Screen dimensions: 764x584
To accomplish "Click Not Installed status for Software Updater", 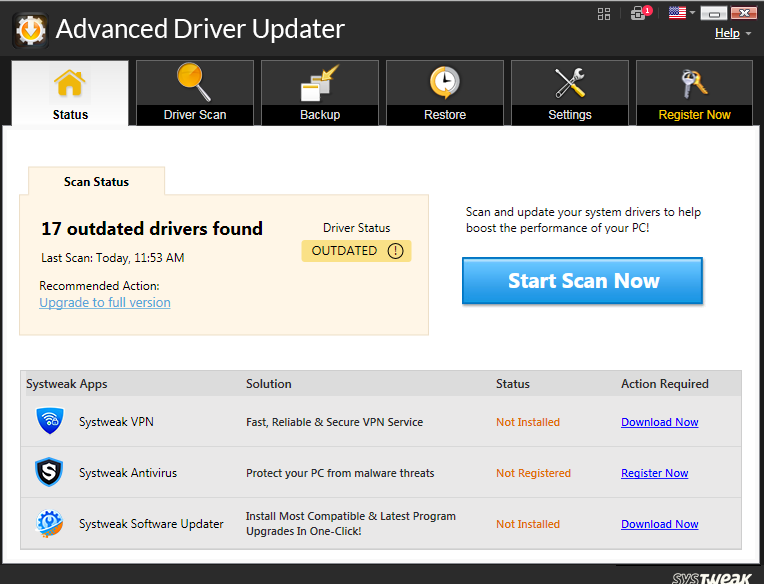I will [x=528, y=524].
